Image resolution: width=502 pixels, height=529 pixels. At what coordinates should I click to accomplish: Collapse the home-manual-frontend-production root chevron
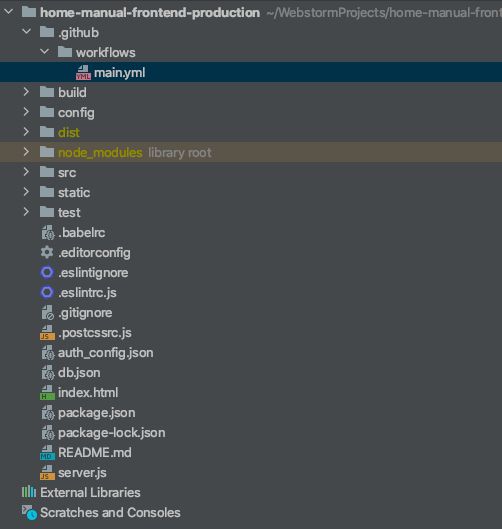pos(8,12)
